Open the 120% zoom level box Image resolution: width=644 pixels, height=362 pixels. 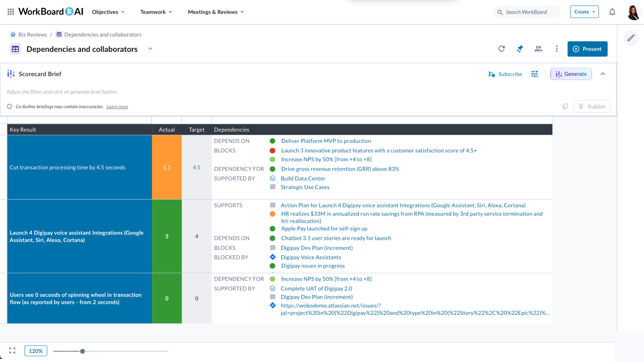(x=36, y=351)
